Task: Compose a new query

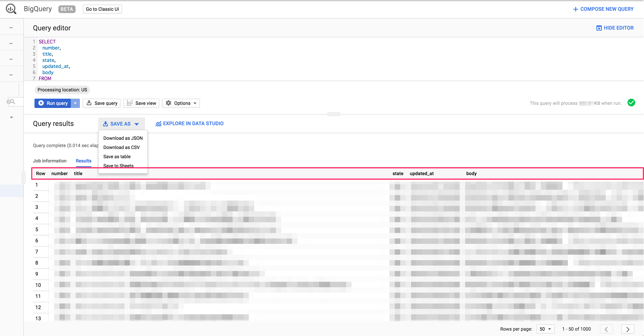Action: pyautogui.click(x=603, y=9)
